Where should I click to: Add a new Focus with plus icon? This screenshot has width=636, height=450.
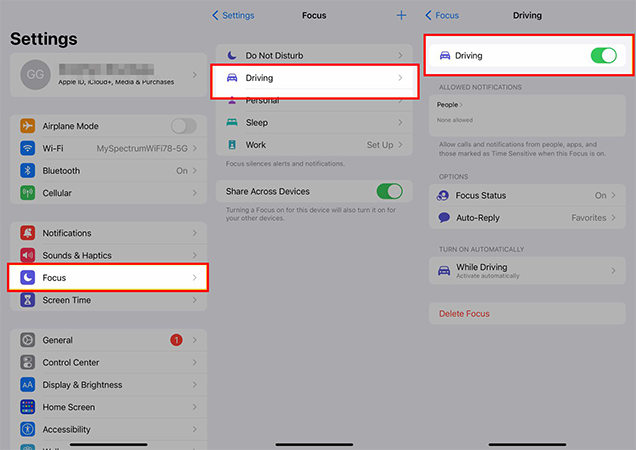[x=401, y=16]
